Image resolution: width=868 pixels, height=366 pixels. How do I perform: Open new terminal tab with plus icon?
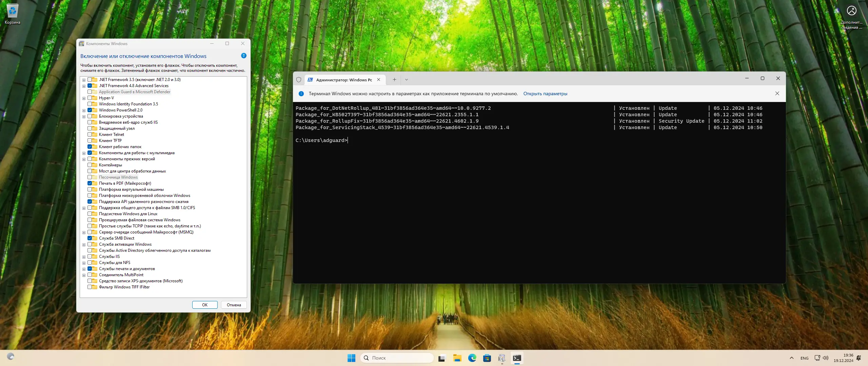point(394,80)
